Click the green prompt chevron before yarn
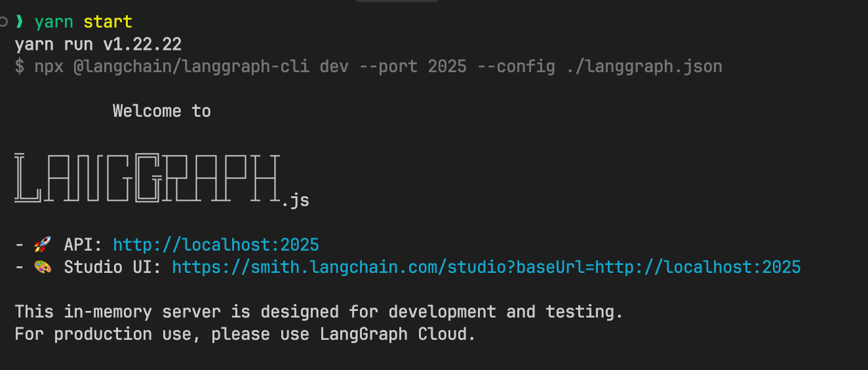 click(x=20, y=22)
